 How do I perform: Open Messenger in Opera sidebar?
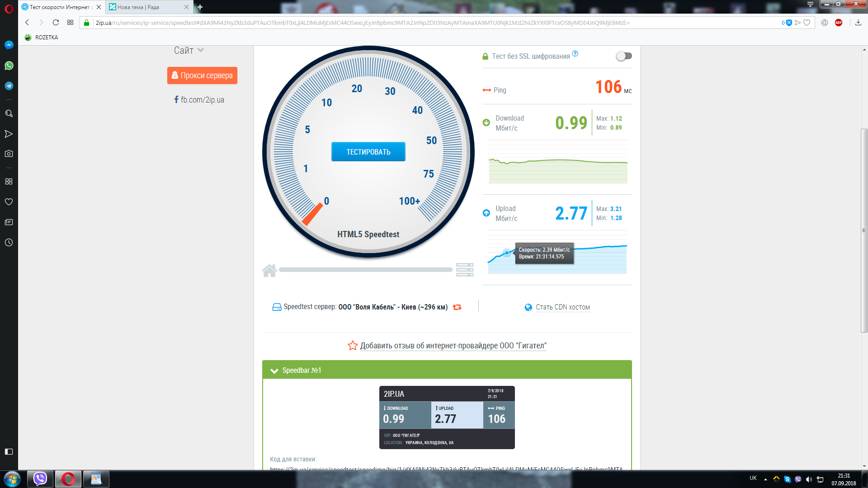pos(9,45)
